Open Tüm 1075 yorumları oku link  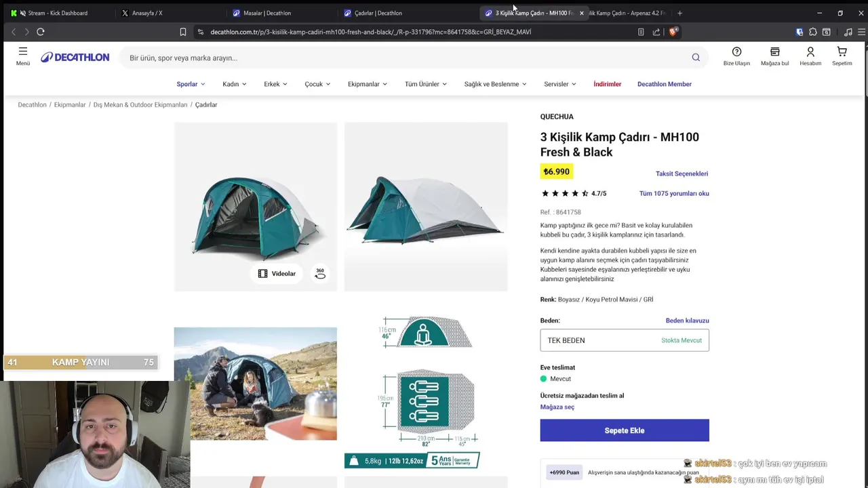[x=673, y=193]
